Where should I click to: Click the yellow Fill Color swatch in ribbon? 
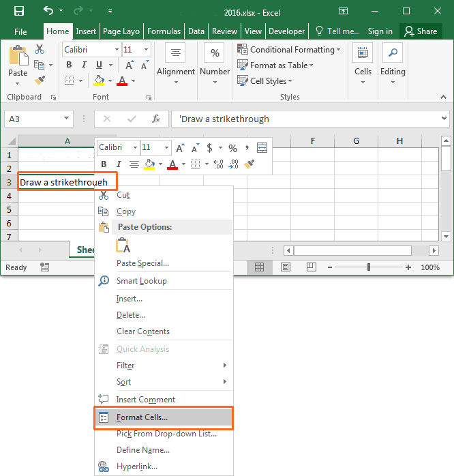[100, 81]
